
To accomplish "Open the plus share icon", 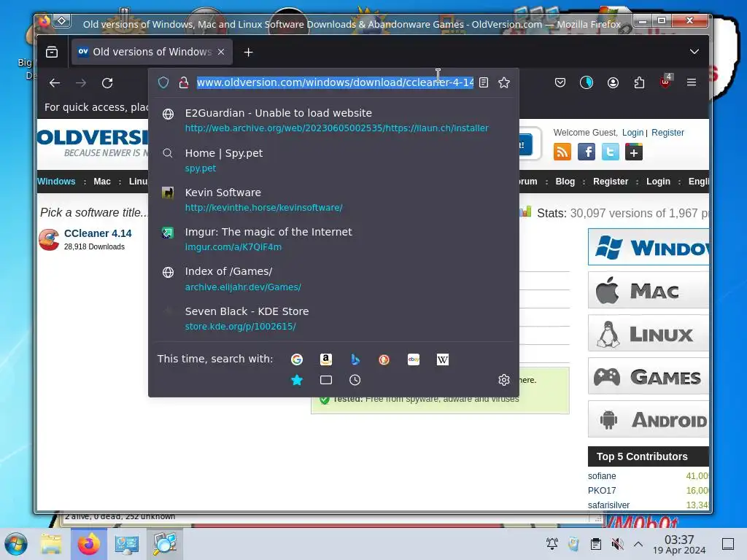I will tap(634, 152).
